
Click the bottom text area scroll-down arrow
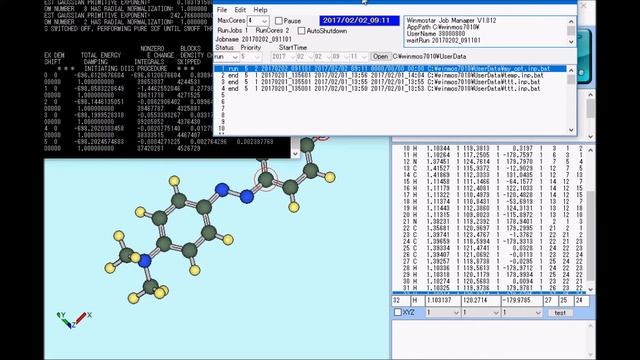pos(591,355)
